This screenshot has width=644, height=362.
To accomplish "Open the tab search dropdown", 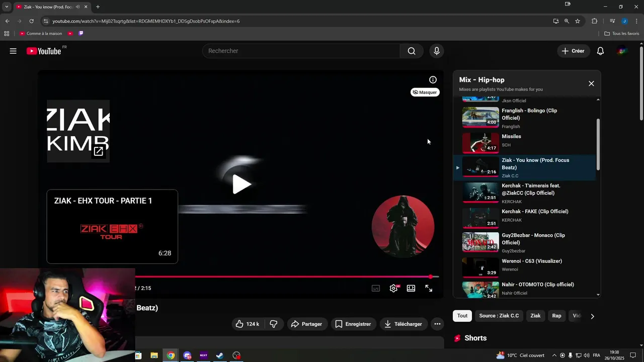I will pyautogui.click(x=7, y=7).
